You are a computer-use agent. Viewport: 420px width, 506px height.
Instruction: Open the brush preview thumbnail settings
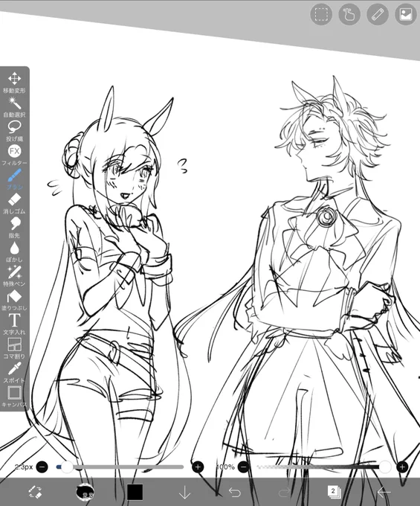point(85,492)
